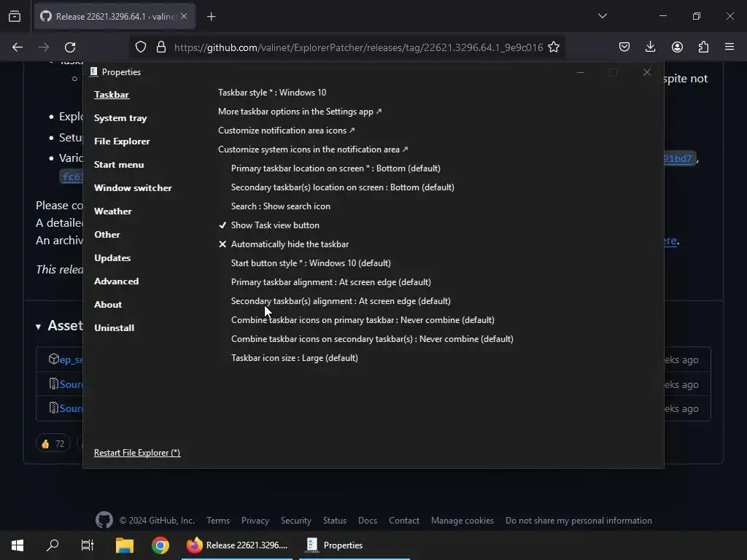Launch Google Chrome from the taskbar

coord(160,545)
